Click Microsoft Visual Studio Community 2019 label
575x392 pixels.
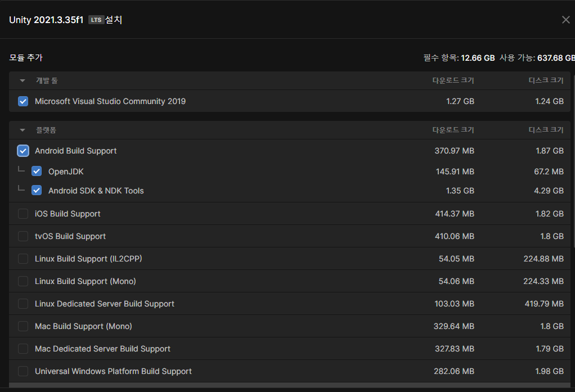click(110, 101)
